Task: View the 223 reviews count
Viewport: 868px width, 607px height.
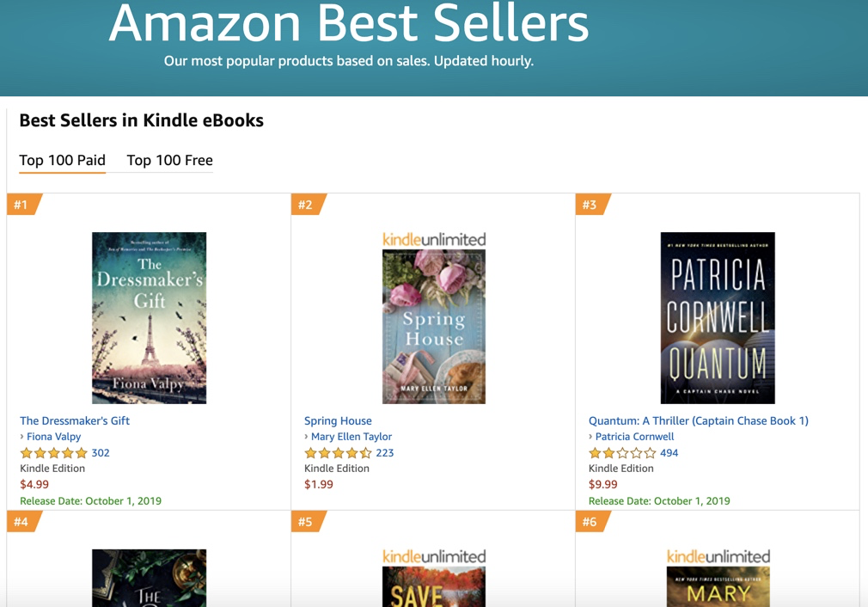Action: 385,453
